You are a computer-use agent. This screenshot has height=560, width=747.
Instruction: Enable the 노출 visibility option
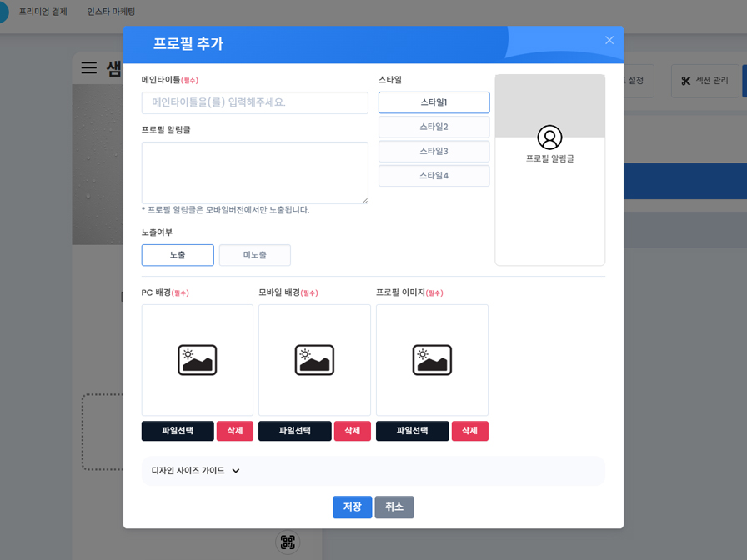pos(178,255)
